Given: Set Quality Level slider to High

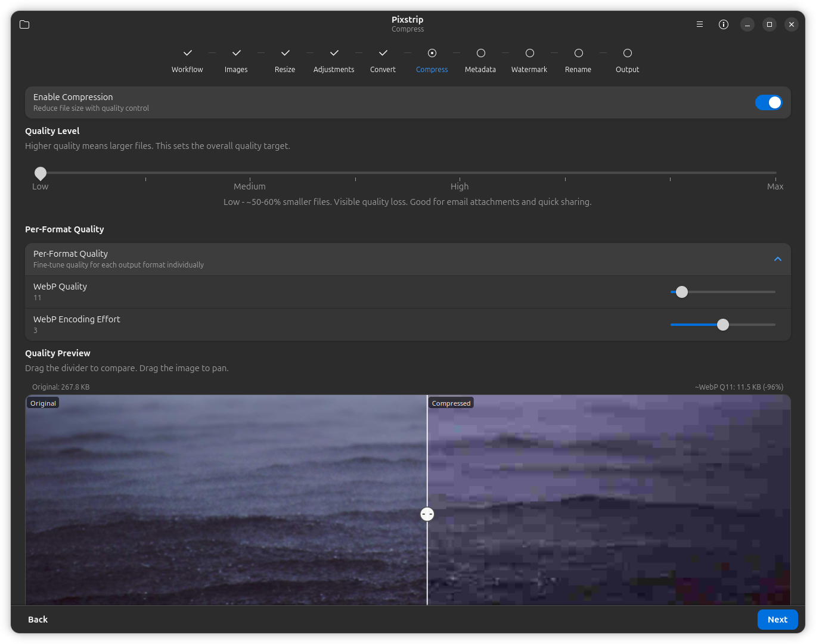Looking at the screenshot, I should [x=460, y=173].
